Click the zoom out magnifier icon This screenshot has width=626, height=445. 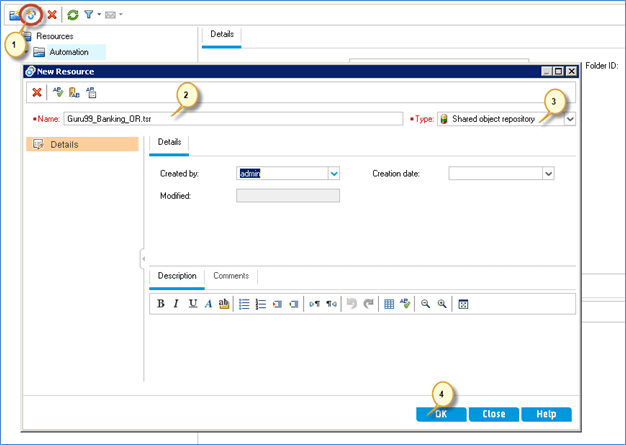tap(426, 304)
